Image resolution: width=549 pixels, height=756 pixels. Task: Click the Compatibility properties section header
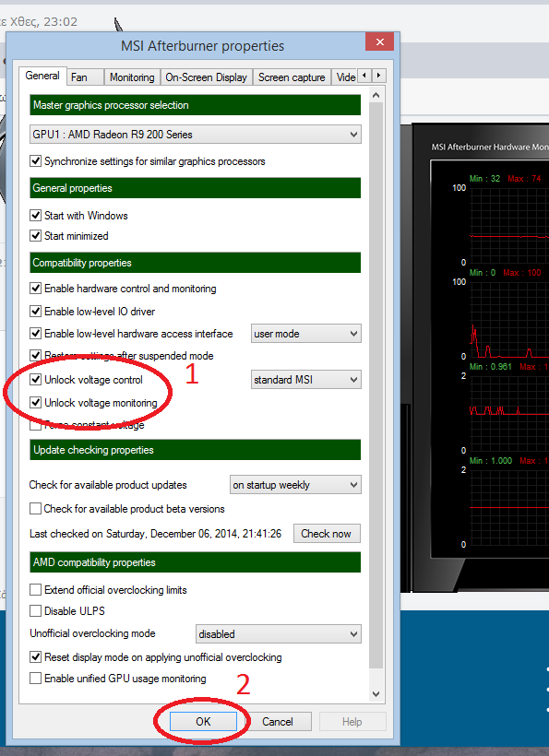coord(196,263)
